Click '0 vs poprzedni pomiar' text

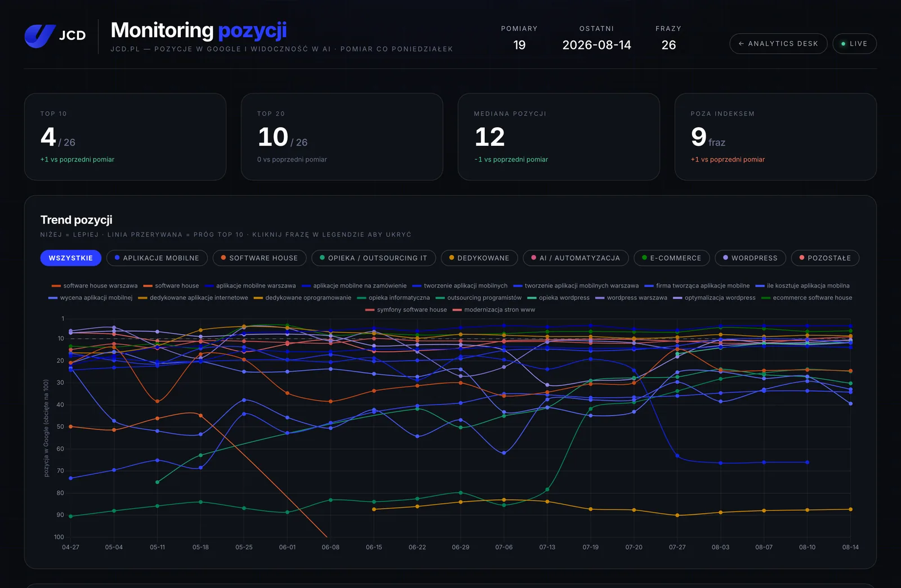point(292,160)
